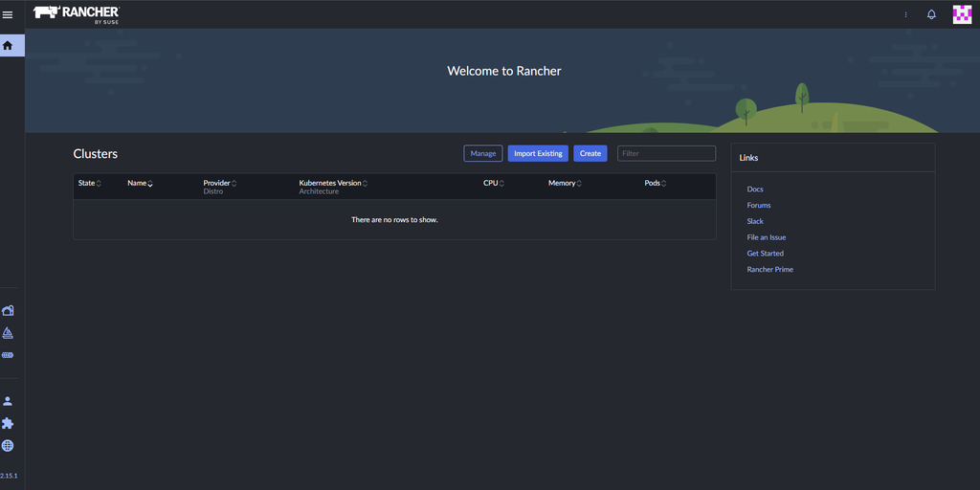
Task: Open the Rancher Prime link
Action: pyautogui.click(x=770, y=269)
